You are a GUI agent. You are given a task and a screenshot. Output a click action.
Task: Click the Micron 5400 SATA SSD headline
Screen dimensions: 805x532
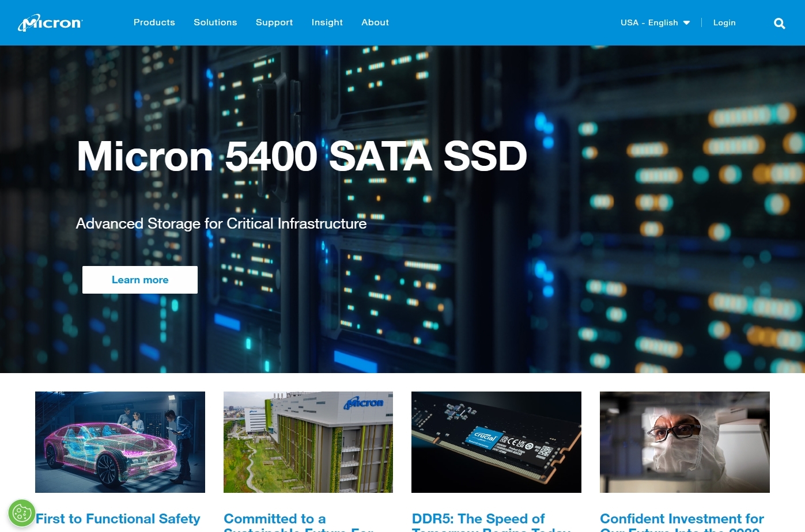pyautogui.click(x=302, y=156)
